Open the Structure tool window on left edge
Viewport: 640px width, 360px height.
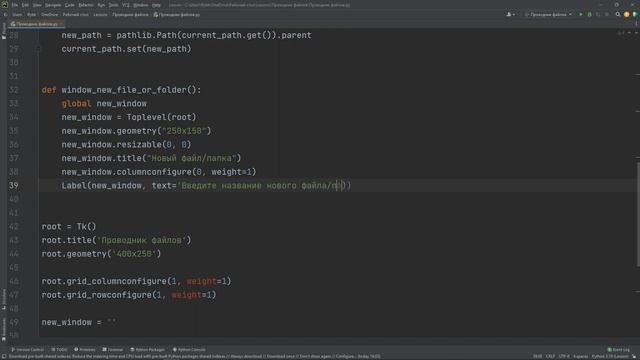tap(4, 299)
